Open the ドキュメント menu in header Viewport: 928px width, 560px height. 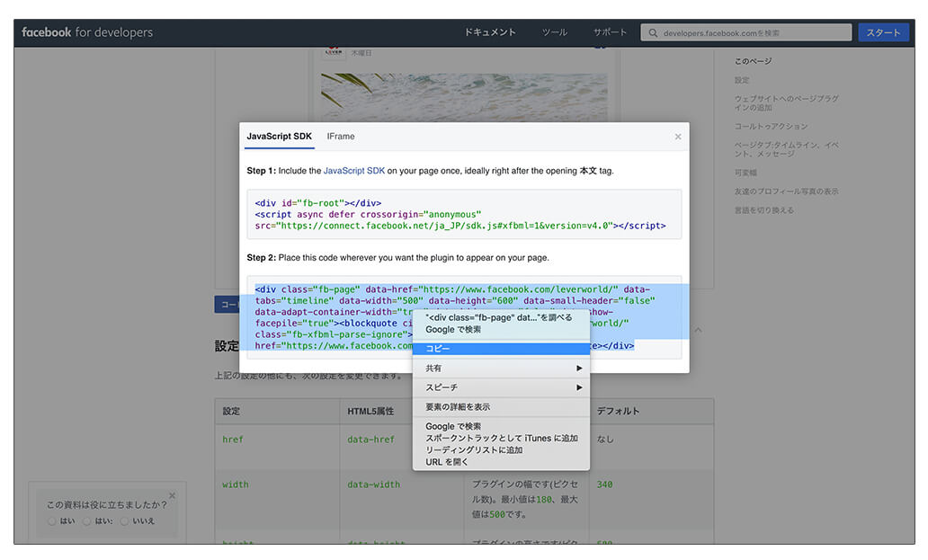(x=490, y=32)
